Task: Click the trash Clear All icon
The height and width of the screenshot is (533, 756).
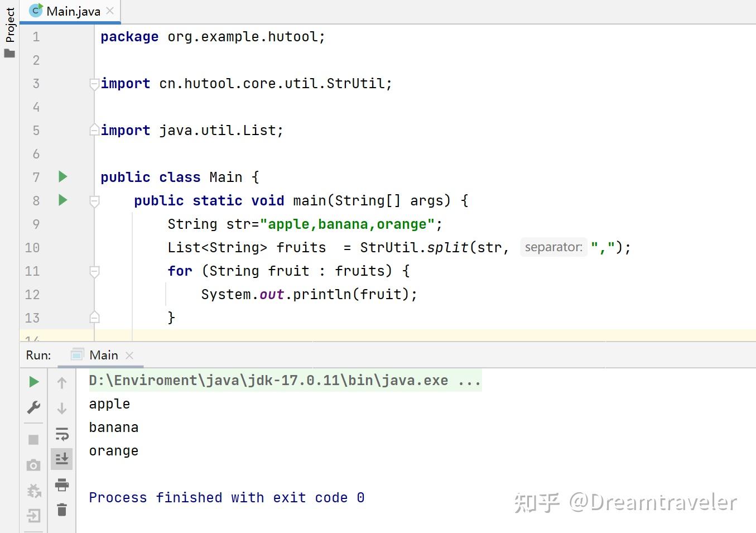Action: pyautogui.click(x=62, y=509)
